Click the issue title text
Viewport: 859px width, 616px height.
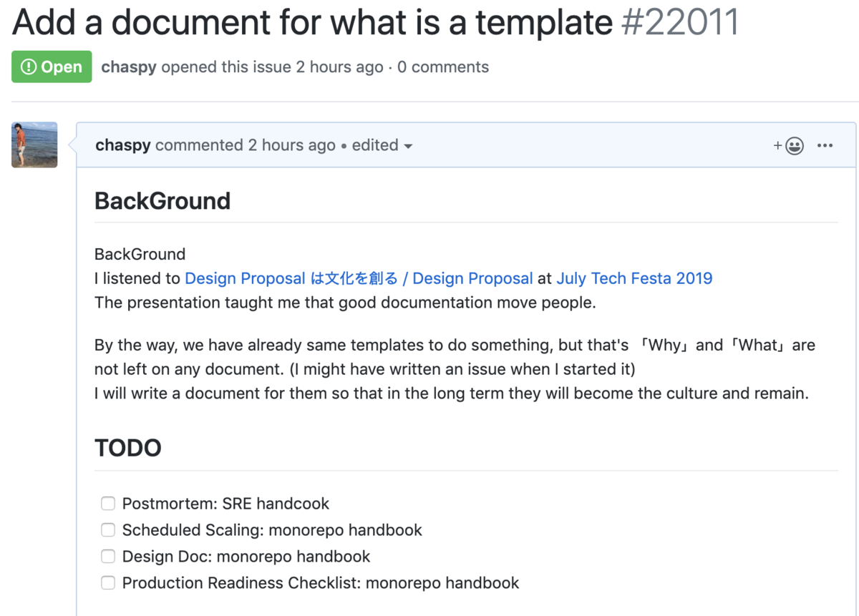click(312, 23)
